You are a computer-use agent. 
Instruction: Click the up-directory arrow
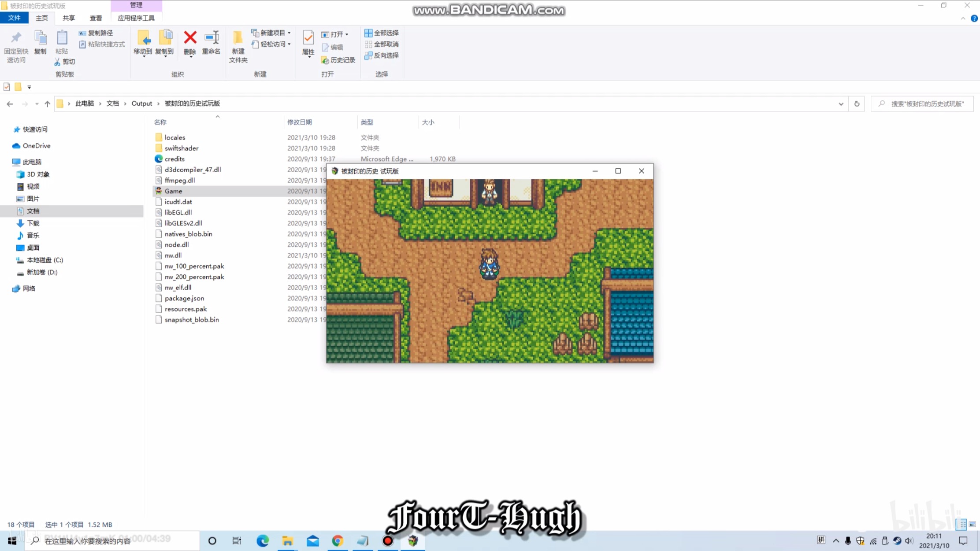tap(47, 104)
